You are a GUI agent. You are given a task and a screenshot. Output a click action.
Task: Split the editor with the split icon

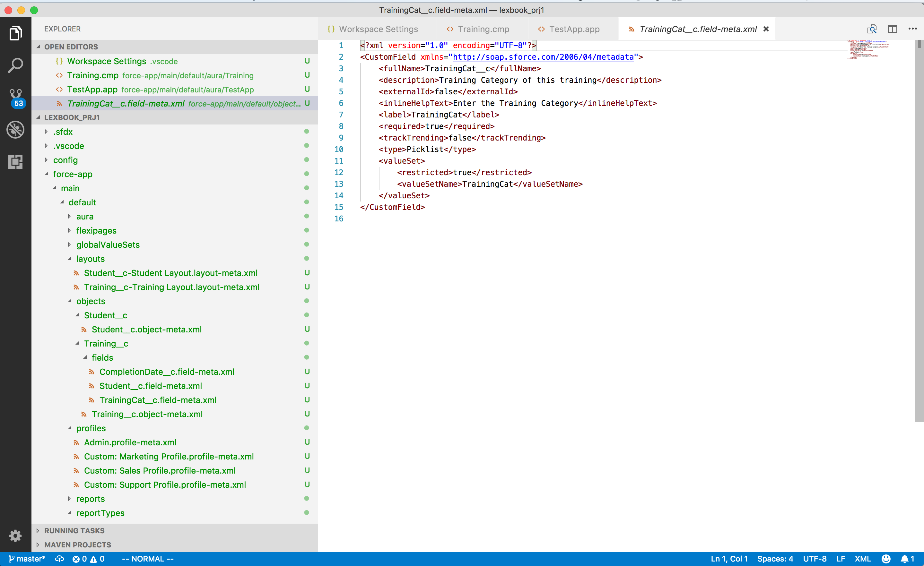[x=892, y=29]
